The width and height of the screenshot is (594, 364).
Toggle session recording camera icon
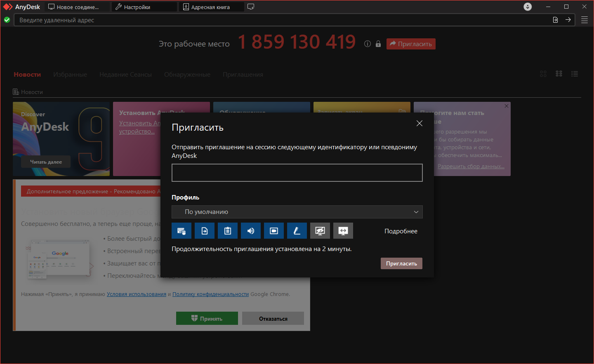click(274, 231)
